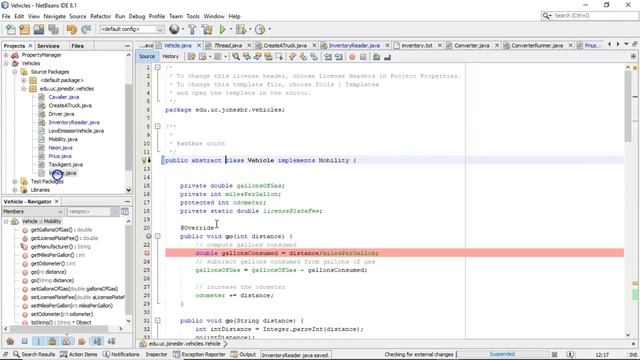Click the breakpoint marker on line 23
Viewport: 640px width, 360px height.
click(147, 253)
